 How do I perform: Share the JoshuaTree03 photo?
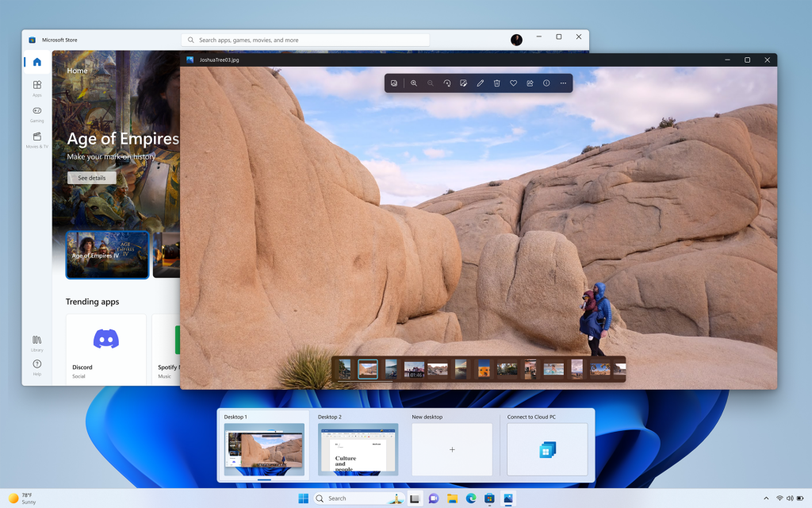click(x=530, y=83)
